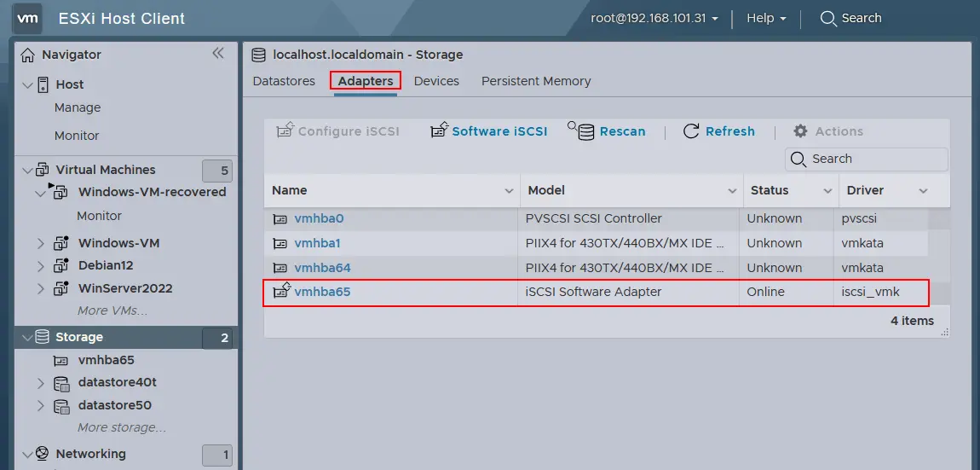Click the More storage... link
The image size is (980, 470).
point(122,428)
